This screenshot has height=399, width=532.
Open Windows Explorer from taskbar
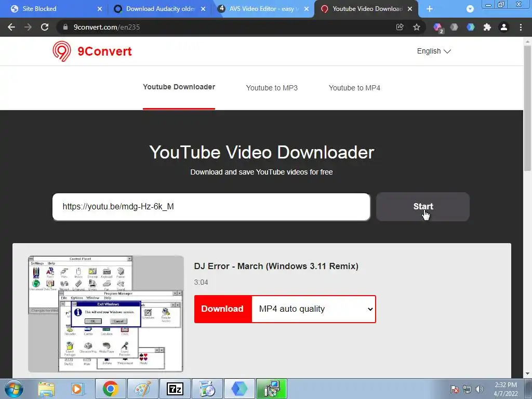(x=46, y=389)
